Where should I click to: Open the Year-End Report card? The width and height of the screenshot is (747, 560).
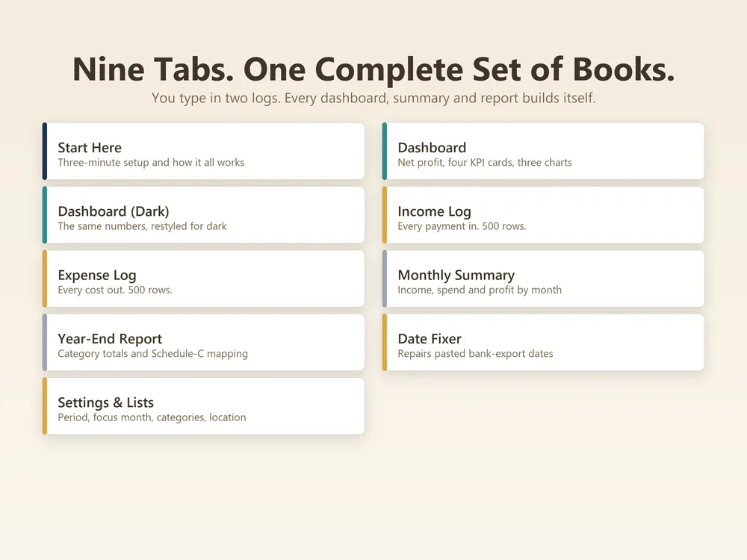(203, 343)
